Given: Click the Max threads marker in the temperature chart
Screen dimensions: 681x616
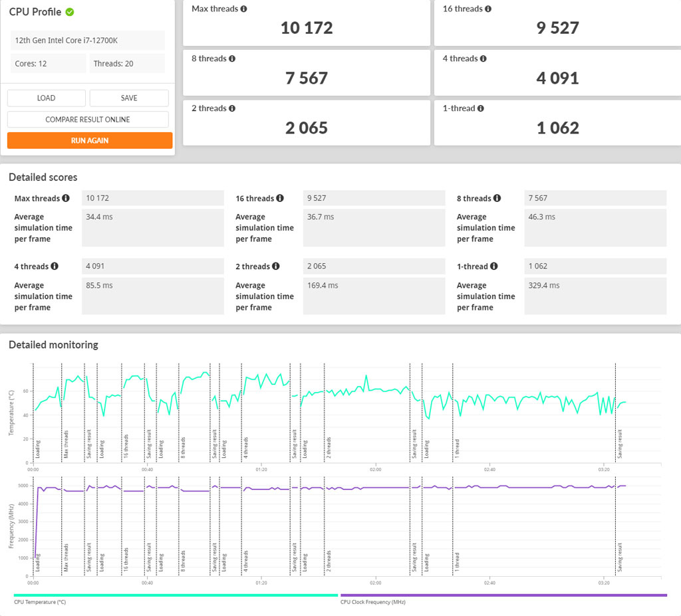Looking at the screenshot, I should tap(66, 444).
